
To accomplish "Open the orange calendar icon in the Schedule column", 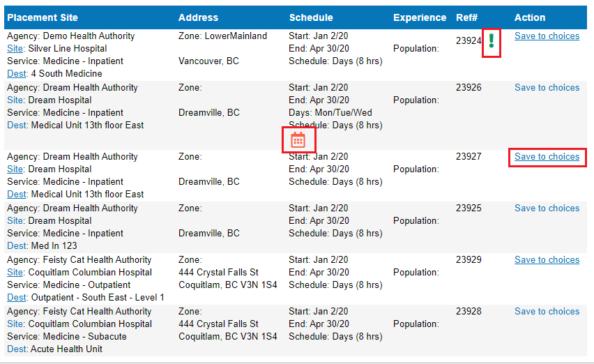I will click(x=298, y=140).
